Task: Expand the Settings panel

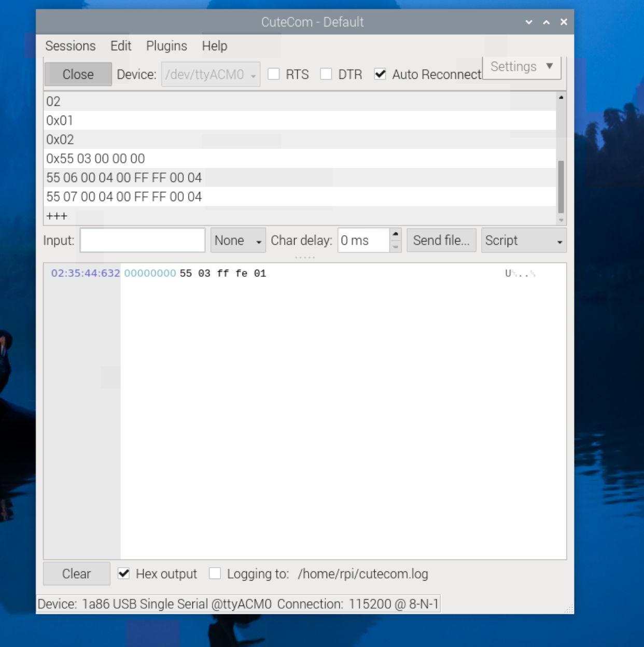Action: point(522,67)
